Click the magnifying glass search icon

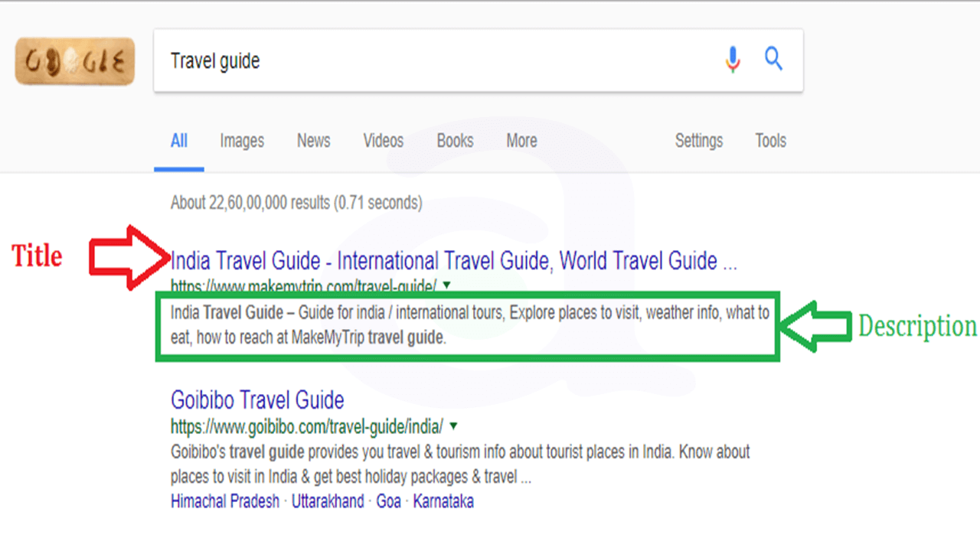pos(773,59)
